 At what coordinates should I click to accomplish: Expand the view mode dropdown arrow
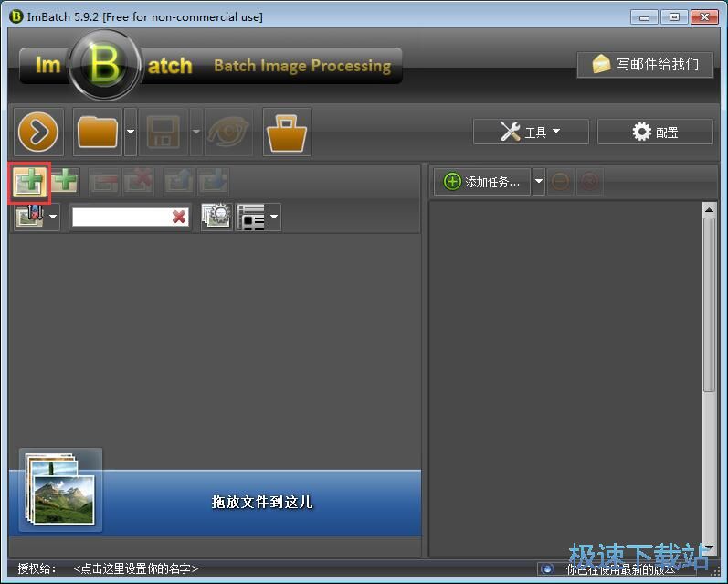pyautogui.click(x=274, y=217)
